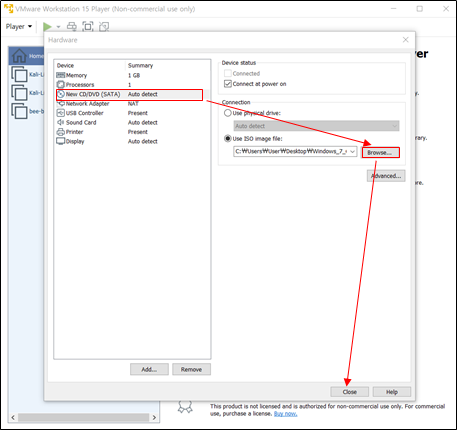The image size is (457, 430).
Task: Select the Memory device row
Action: (x=132, y=75)
